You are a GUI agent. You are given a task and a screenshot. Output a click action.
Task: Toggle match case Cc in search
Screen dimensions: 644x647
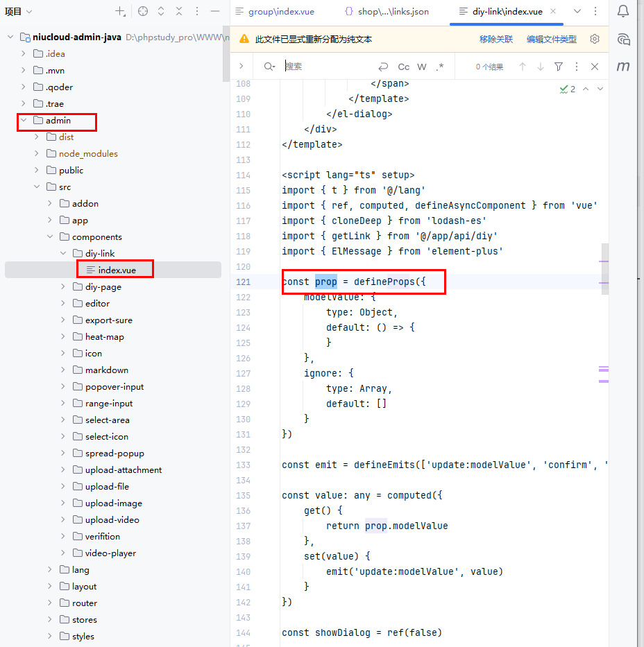click(x=403, y=67)
